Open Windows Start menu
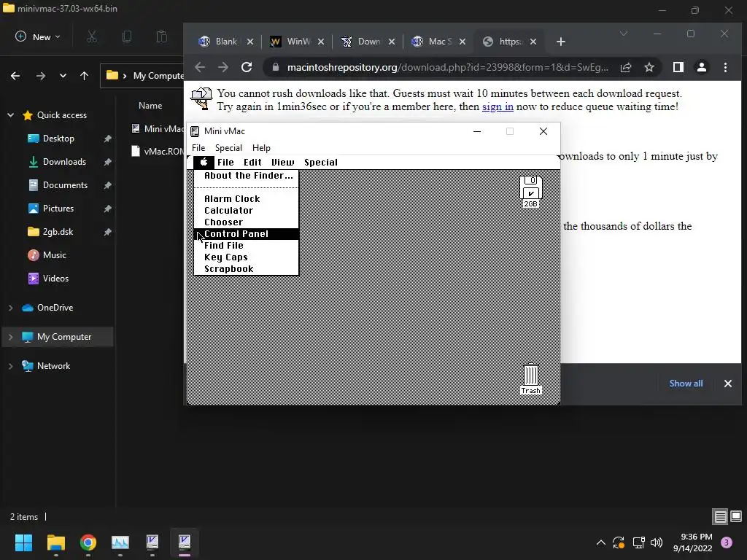The height and width of the screenshot is (560, 747). pos(23,542)
